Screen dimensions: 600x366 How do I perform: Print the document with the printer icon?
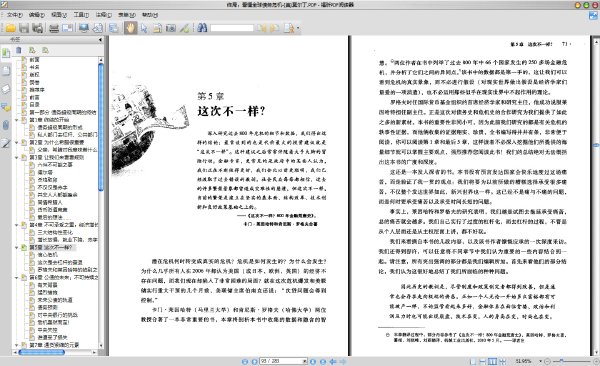54,28
